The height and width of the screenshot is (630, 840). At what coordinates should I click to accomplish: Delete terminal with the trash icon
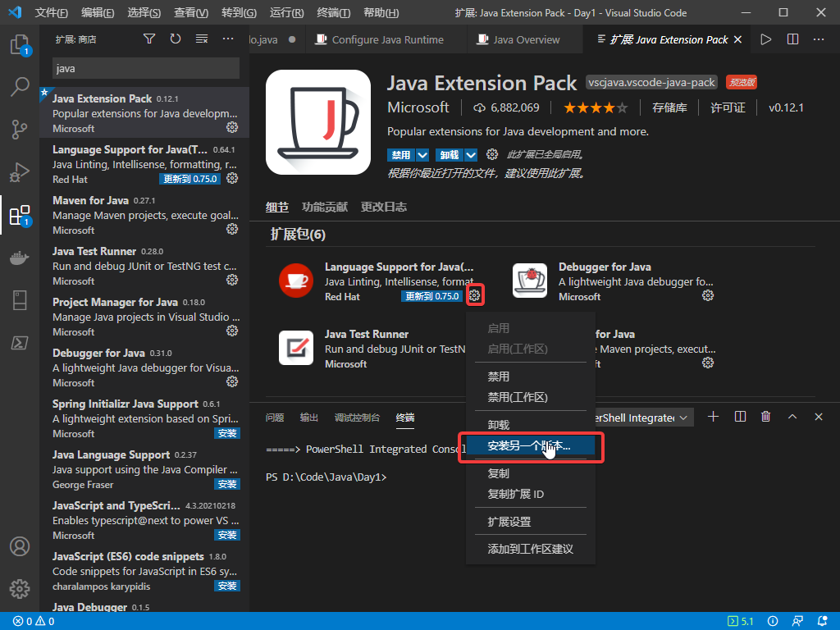766,417
